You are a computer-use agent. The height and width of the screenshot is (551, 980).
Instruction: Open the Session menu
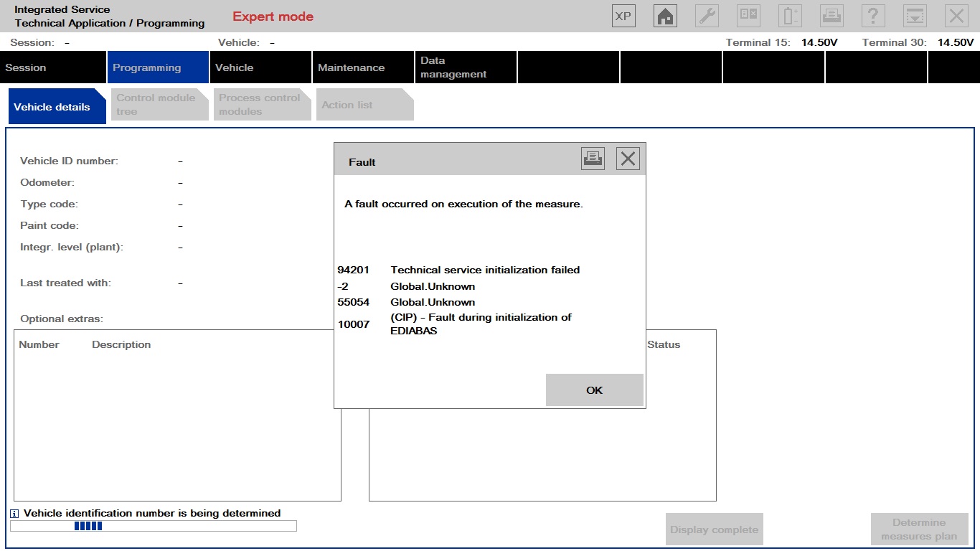(53, 67)
